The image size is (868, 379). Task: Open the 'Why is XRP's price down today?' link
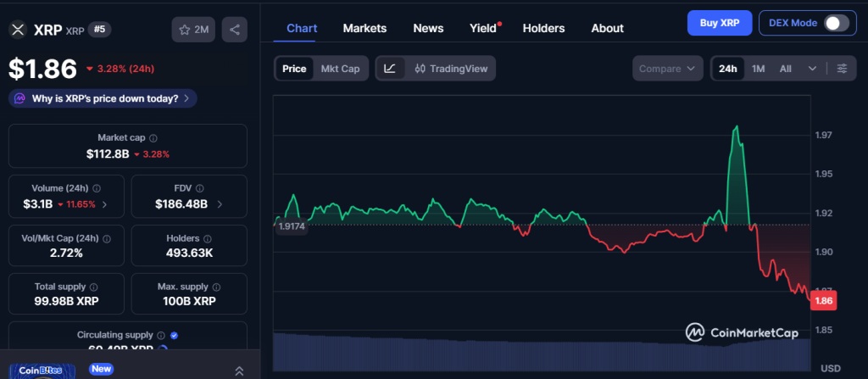(x=103, y=98)
